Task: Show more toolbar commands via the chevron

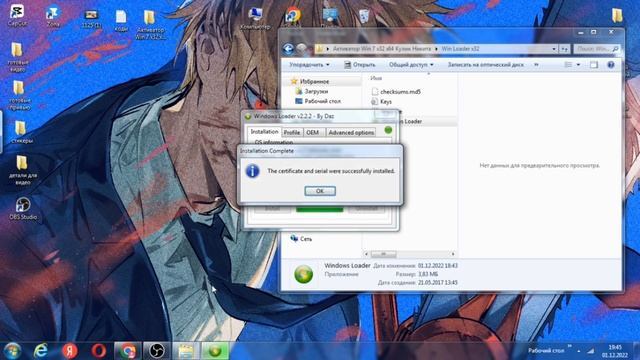Action: point(536,64)
